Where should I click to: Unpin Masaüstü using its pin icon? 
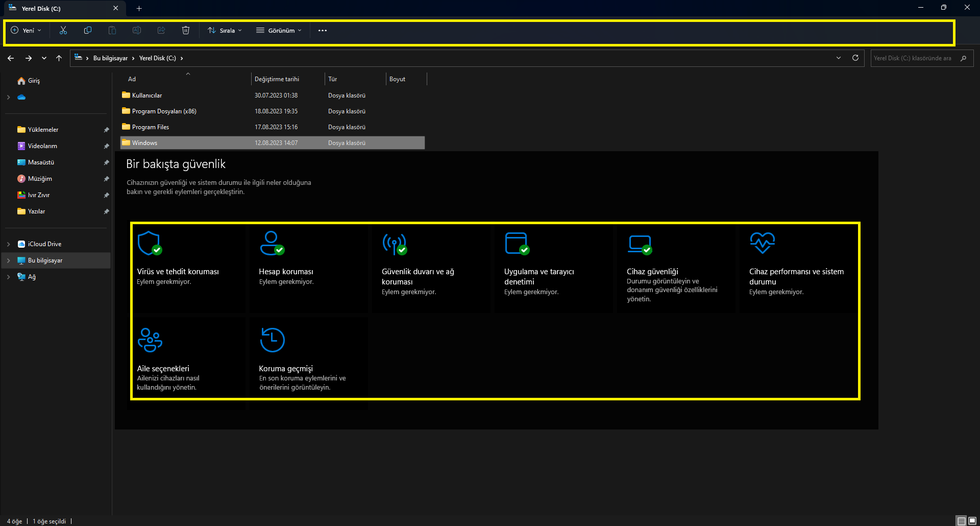click(x=106, y=162)
